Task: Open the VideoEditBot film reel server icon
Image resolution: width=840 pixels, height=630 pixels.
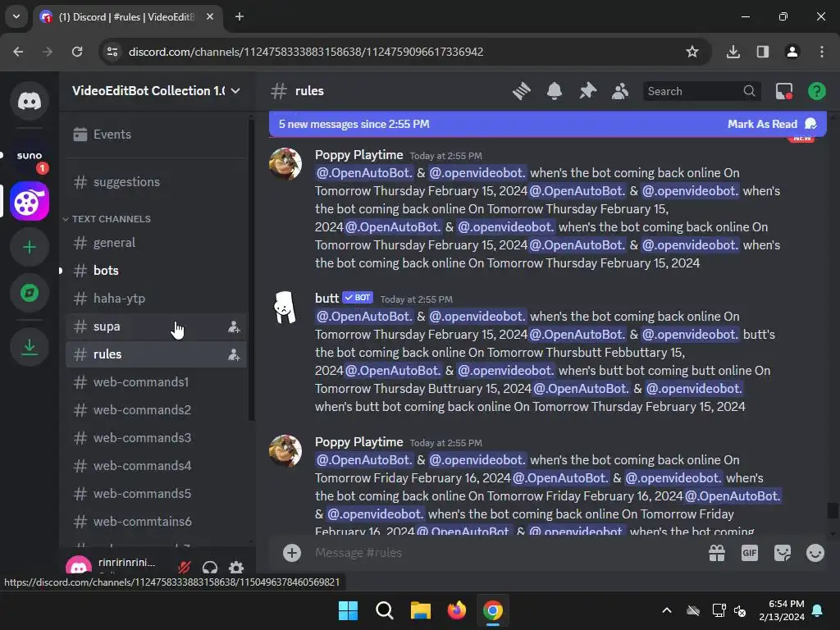Action: [x=30, y=202]
